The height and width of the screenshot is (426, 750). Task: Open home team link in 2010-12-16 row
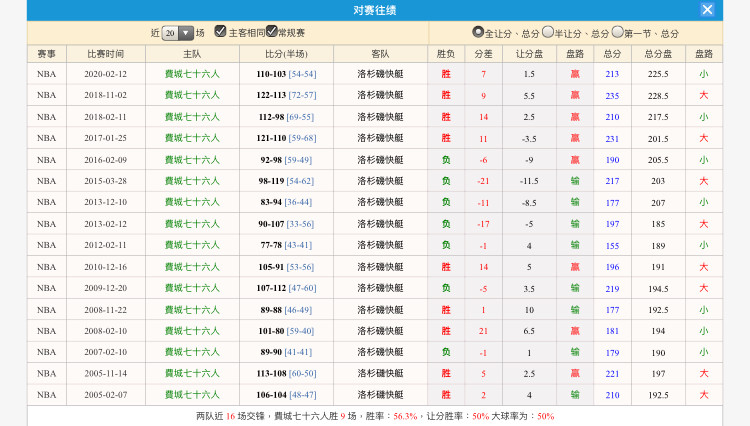[192, 267]
